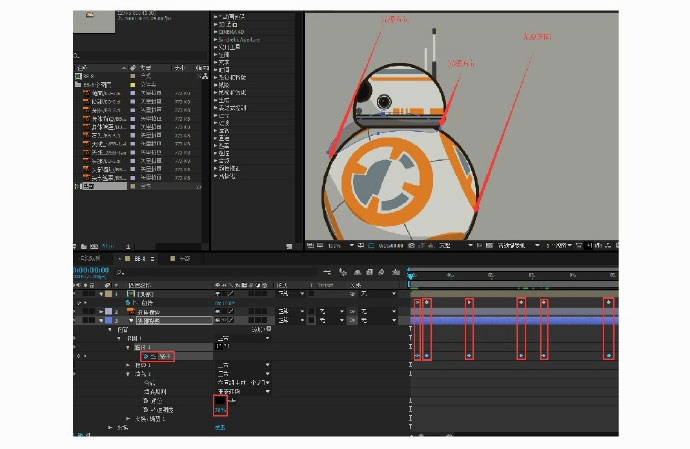Check preserve transparency box on layer 3
Viewport: 690px width, 449px height.
[312, 320]
